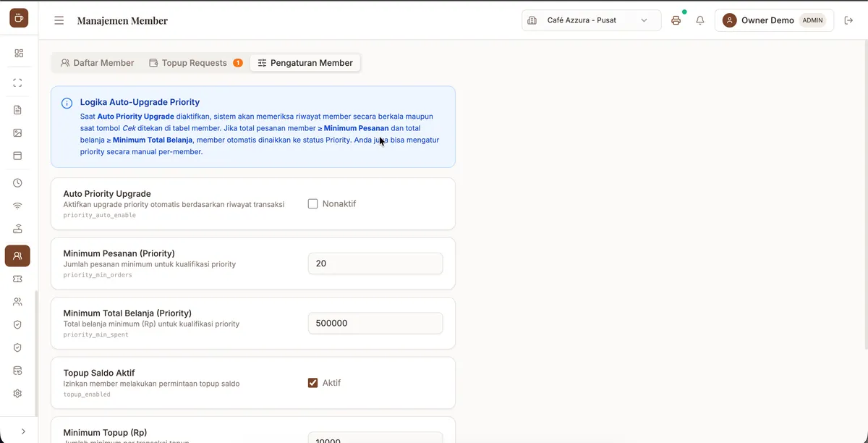Open the document page icon in sidebar
The width and height of the screenshot is (868, 443).
[x=18, y=110]
